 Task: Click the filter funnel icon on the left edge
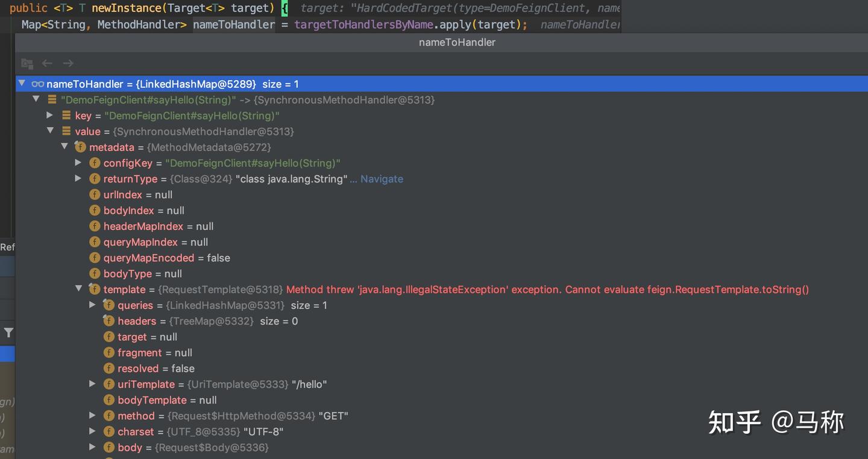(8, 333)
